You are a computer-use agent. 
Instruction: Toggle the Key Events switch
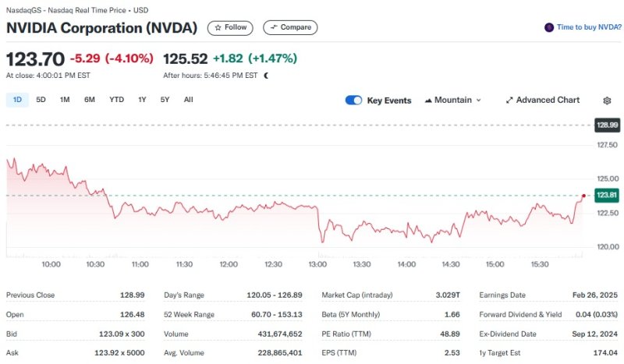(353, 101)
